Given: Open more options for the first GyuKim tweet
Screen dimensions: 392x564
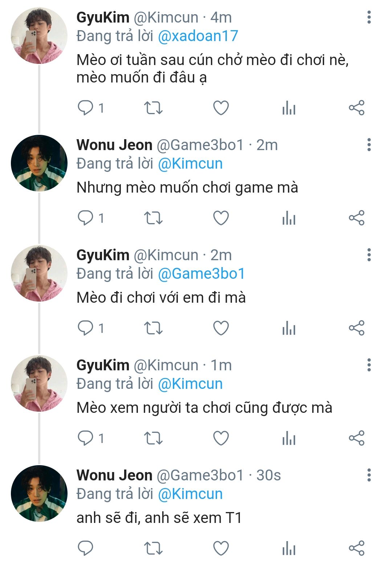Looking at the screenshot, I should [x=369, y=17].
